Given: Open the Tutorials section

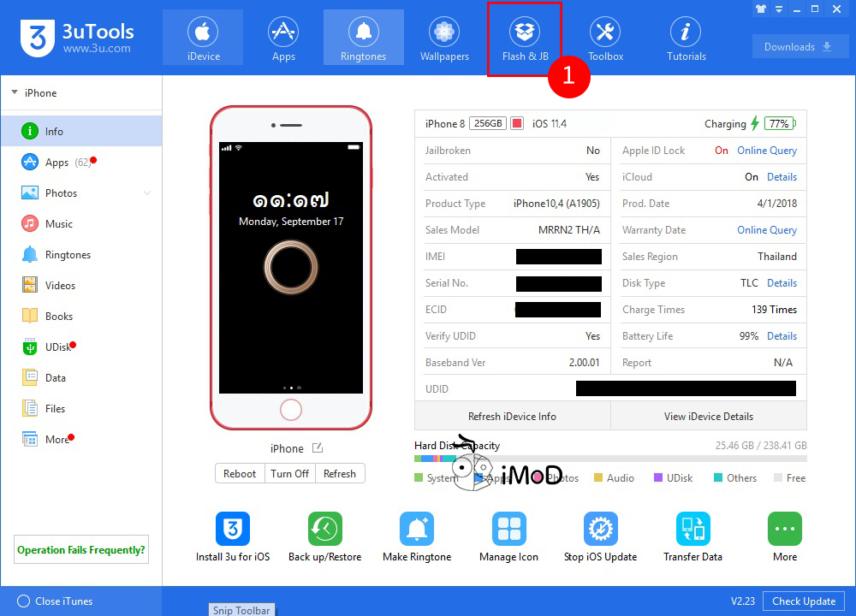Looking at the screenshot, I should click(x=686, y=38).
